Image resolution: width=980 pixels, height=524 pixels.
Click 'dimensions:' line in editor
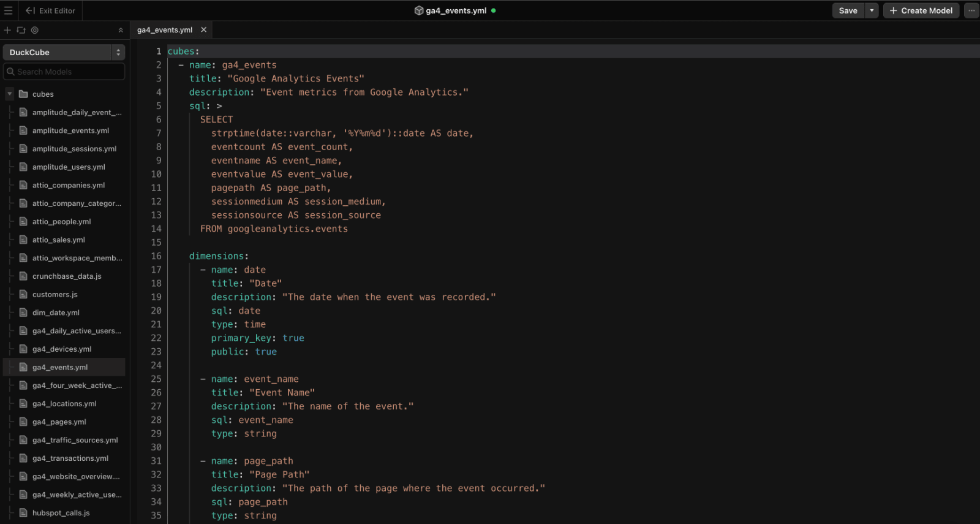tap(219, 256)
